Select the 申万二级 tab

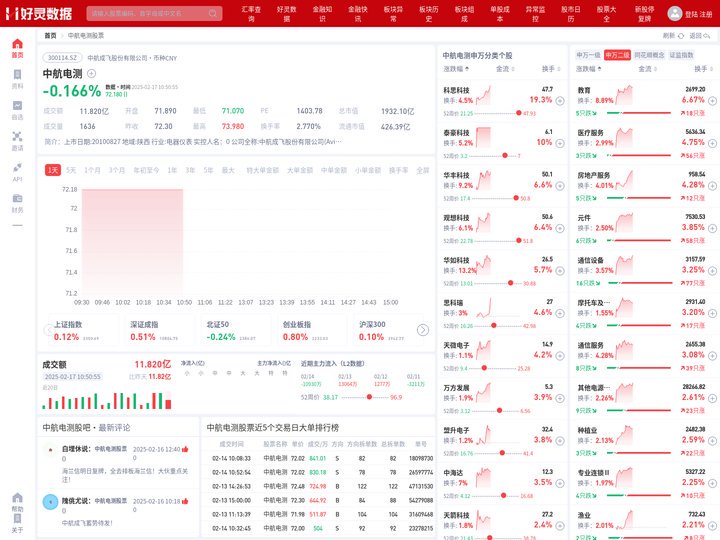pyautogui.click(x=618, y=55)
